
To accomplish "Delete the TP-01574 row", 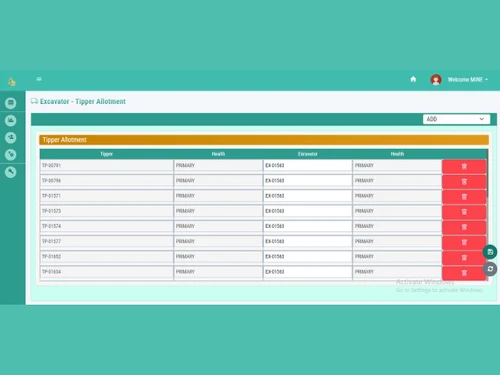I will click(x=464, y=227).
